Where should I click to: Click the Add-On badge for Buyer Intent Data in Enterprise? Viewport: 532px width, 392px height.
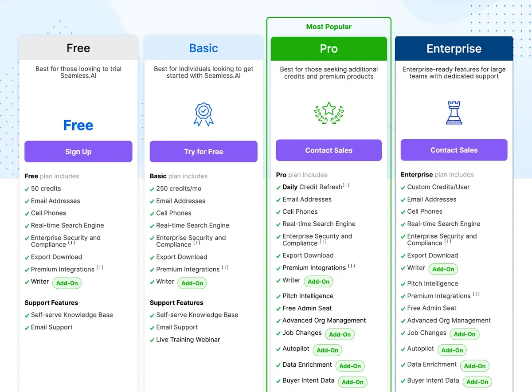click(x=477, y=381)
